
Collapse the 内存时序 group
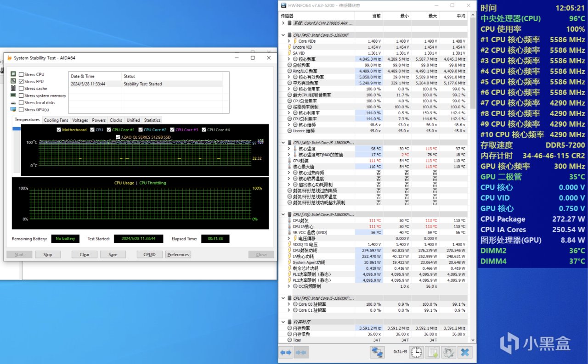click(x=283, y=322)
